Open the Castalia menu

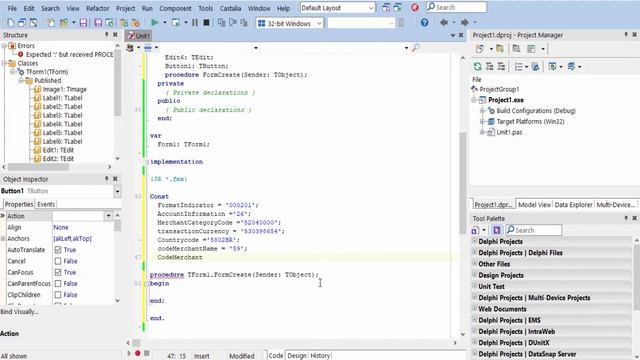point(231,8)
